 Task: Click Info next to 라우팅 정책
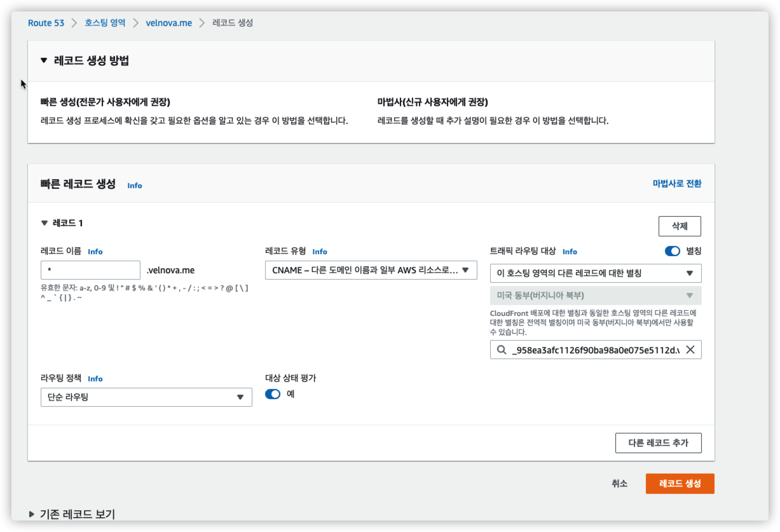95,379
